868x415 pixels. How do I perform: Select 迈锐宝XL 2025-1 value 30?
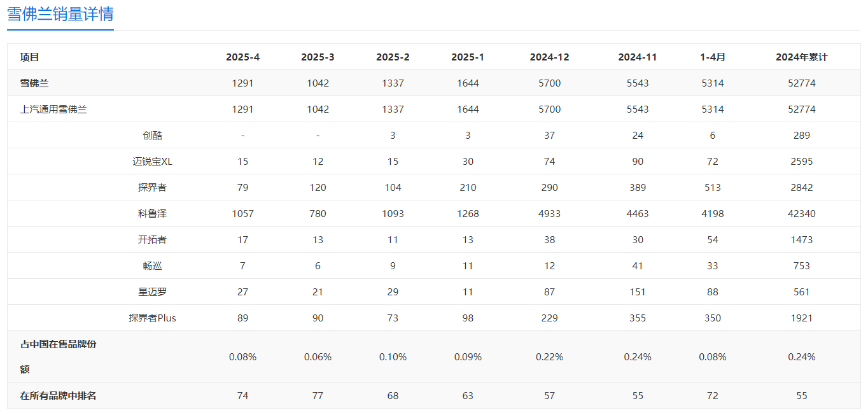[x=468, y=162]
